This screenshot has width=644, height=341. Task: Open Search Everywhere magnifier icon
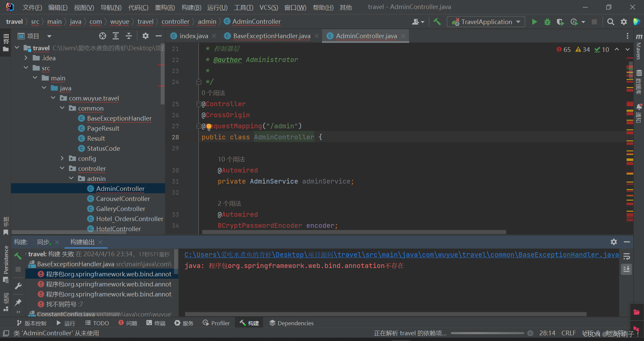[611, 22]
